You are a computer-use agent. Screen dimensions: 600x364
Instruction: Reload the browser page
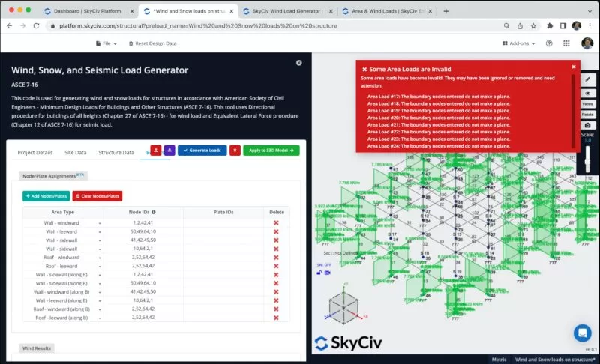tap(36, 26)
